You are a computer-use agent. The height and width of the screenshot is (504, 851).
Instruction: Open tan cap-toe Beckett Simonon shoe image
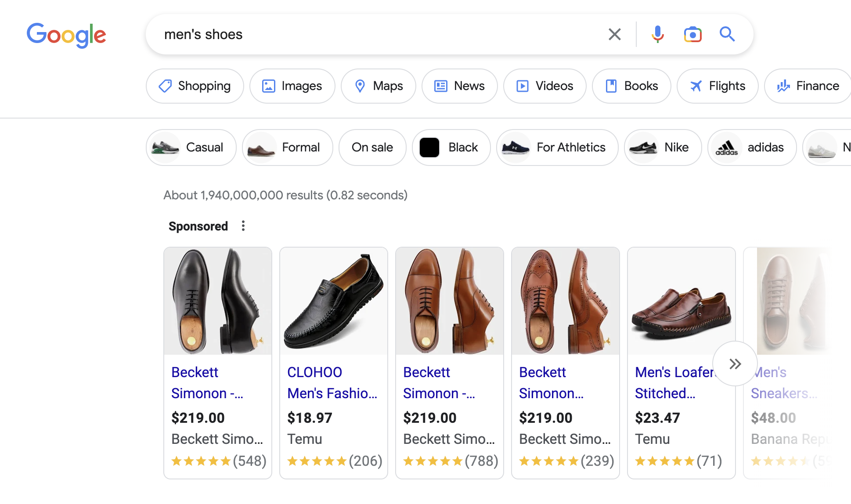pyautogui.click(x=450, y=301)
